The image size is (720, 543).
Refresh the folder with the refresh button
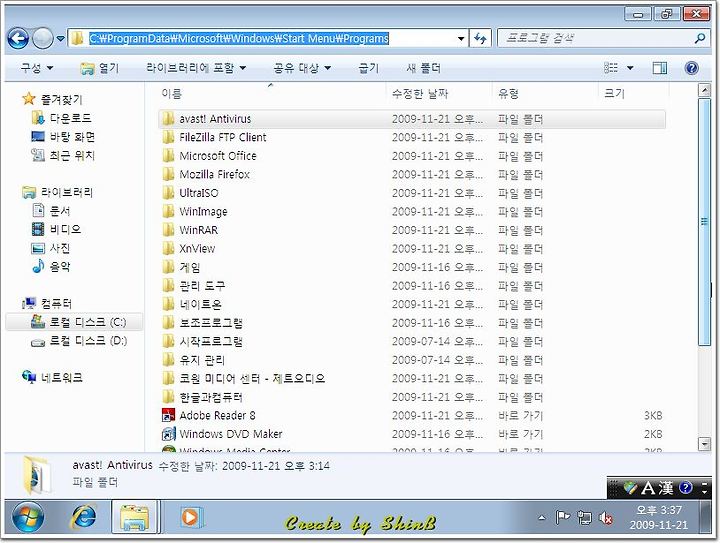click(x=480, y=39)
